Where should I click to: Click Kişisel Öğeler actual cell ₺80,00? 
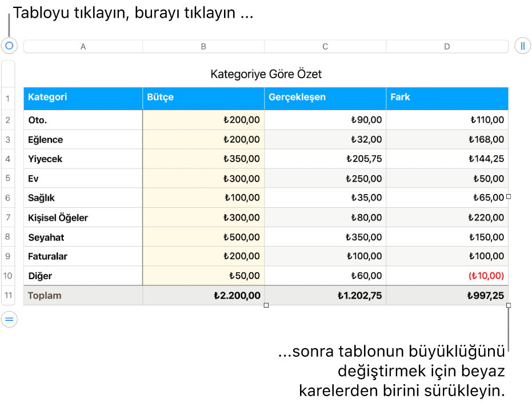pyautogui.click(x=325, y=217)
